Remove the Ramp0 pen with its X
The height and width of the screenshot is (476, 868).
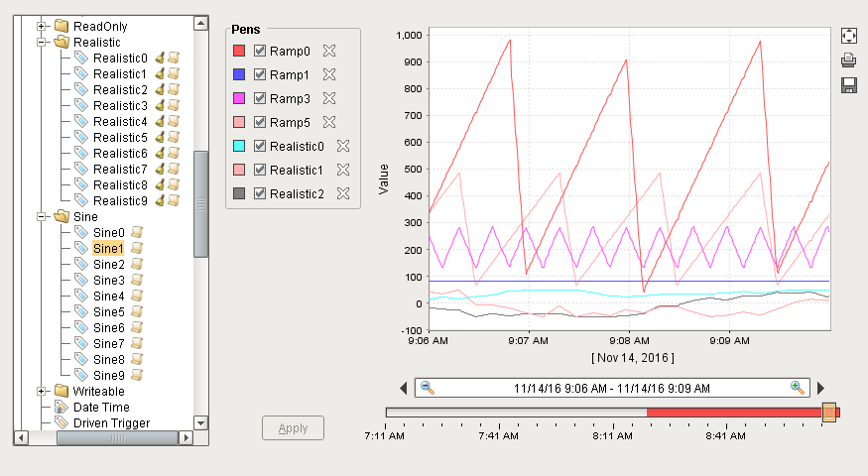coord(330,51)
